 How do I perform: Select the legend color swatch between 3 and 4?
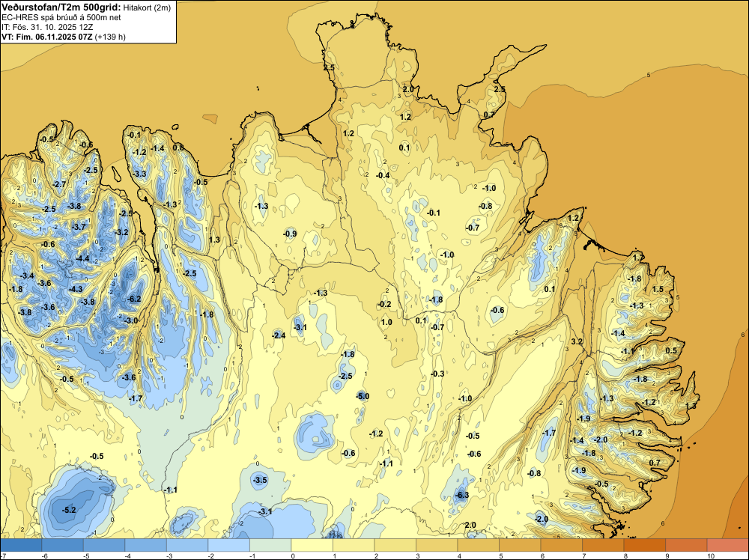click(x=437, y=545)
